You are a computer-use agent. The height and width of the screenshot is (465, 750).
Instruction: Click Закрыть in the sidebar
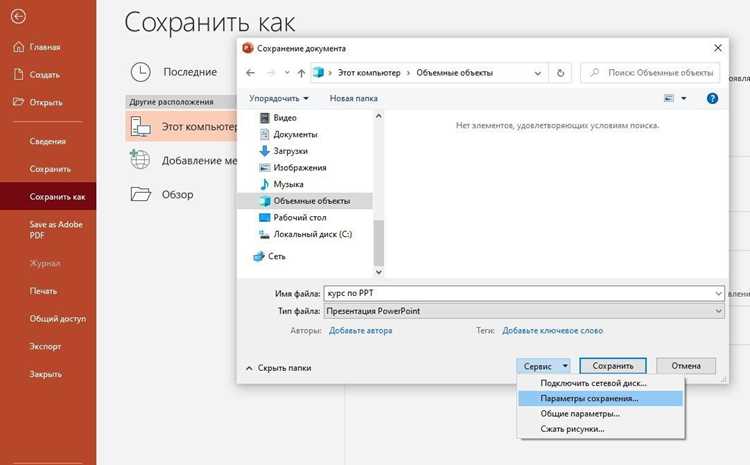pos(45,374)
